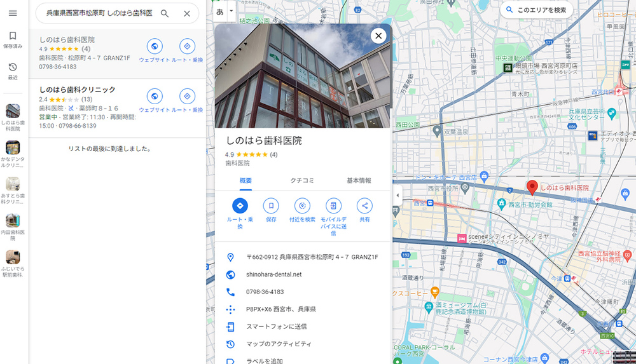Screen dimensions: 636x364
Task: Open the Recents history icon
Action: click(13, 67)
